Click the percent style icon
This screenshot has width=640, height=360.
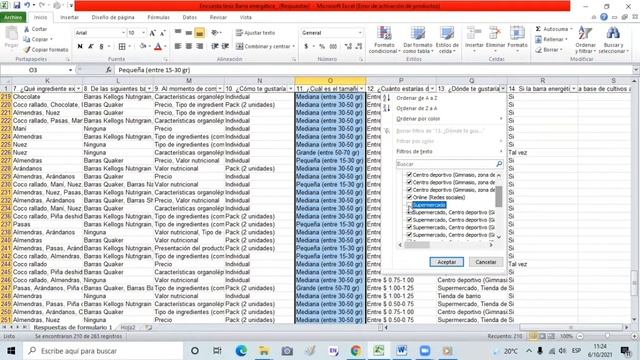[322, 47]
